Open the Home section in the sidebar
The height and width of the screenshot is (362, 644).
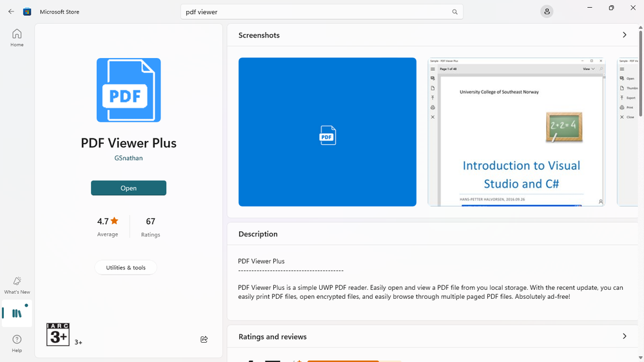[x=17, y=37]
